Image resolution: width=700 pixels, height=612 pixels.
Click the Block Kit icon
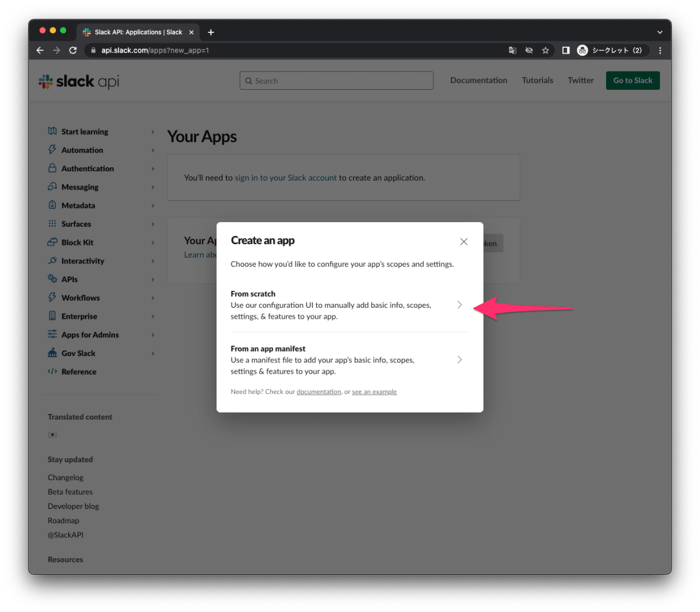[52, 242]
